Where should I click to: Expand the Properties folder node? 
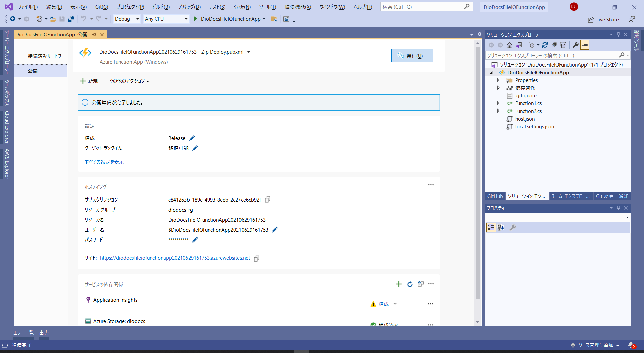click(x=498, y=80)
